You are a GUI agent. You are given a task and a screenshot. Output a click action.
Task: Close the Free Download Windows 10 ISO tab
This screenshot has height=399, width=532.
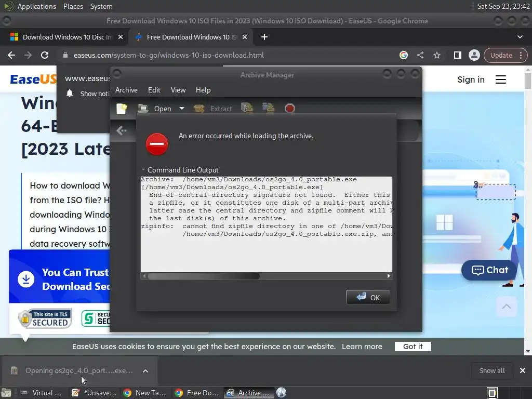coord(245,37)
